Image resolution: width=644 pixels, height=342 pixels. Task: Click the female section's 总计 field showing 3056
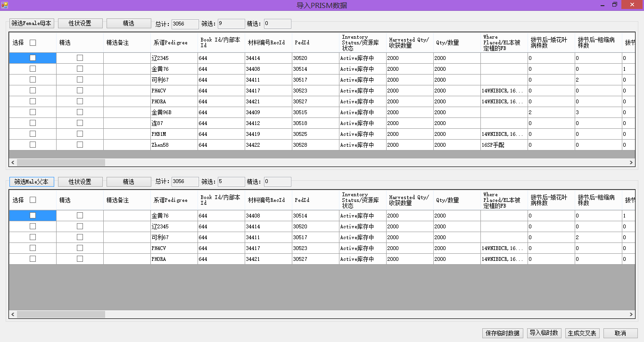pos(185,24)
